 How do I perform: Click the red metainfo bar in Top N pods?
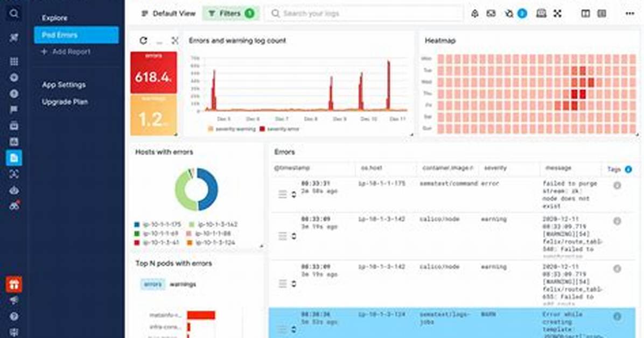pos(201,315)
